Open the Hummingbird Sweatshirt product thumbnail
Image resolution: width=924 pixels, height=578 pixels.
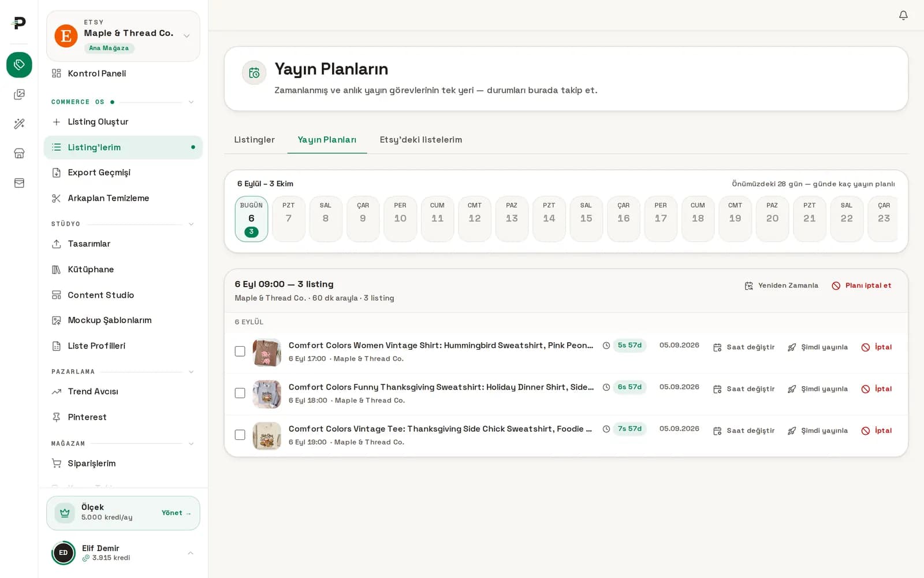[267, 352]
